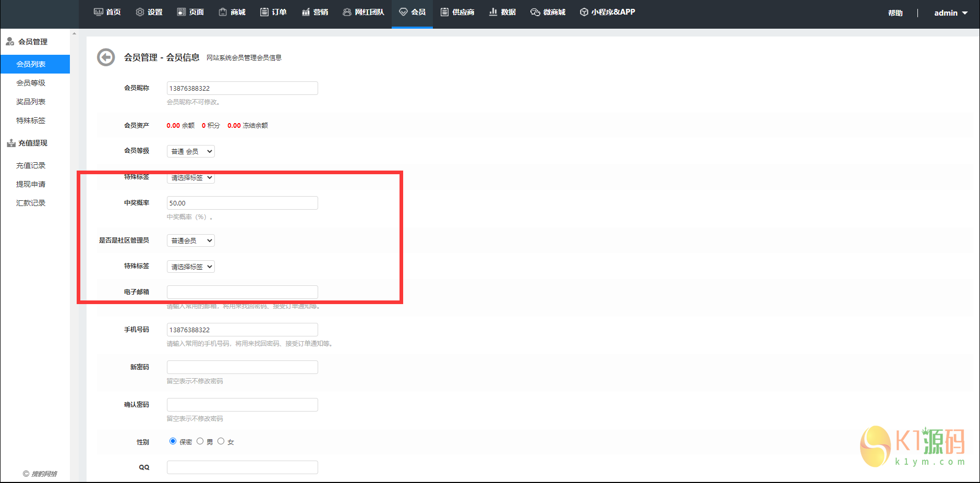Click the 手机号码 input field
Screen dimensions: 980x483
pos(243,330)
